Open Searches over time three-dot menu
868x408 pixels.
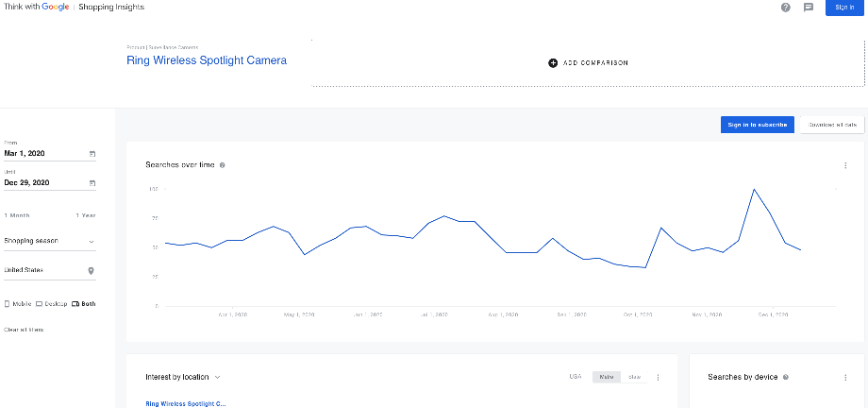(845, 165)
